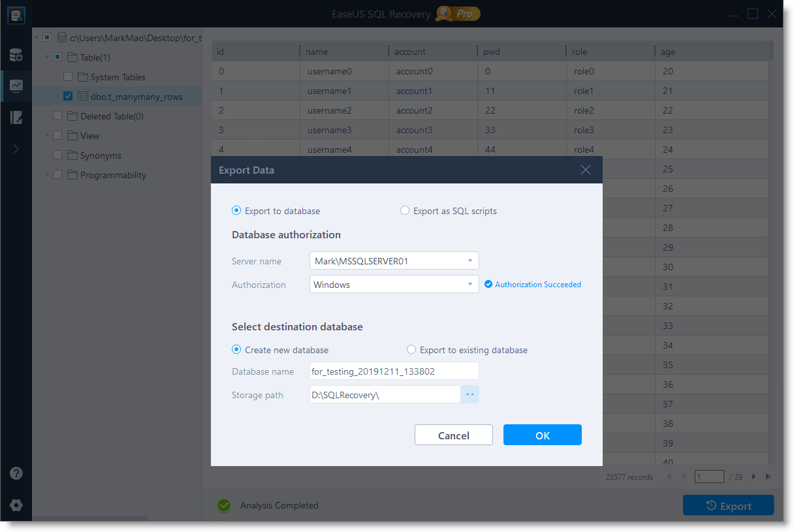Collapse the Table(1) tree node
This screenshot has width=794, height=532.
pyautogui.click(x=47, y=57)
